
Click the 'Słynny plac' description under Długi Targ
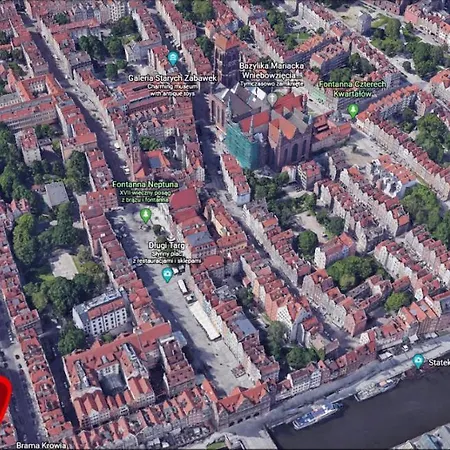(167, 257)
